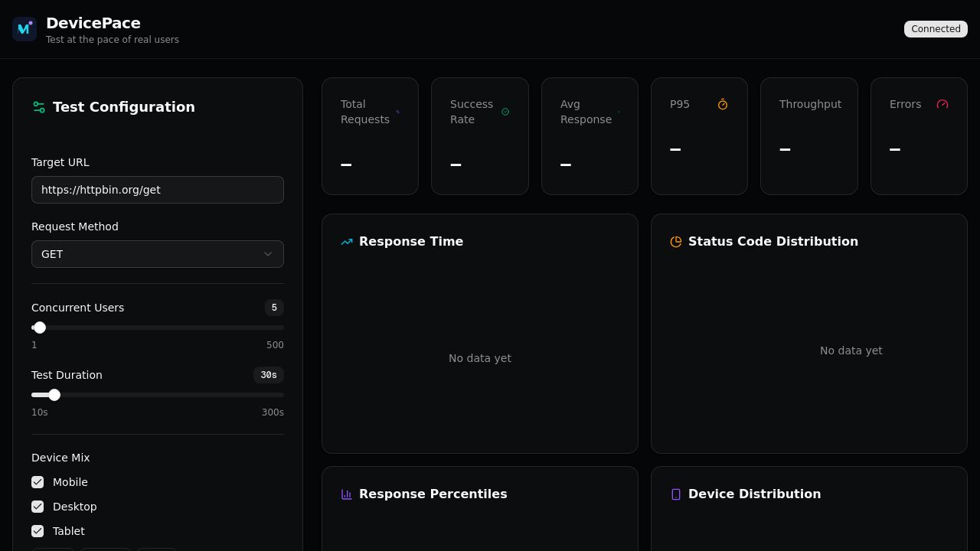Click the Avg Response card icon
980x551 pixels.
coord(619,112)
